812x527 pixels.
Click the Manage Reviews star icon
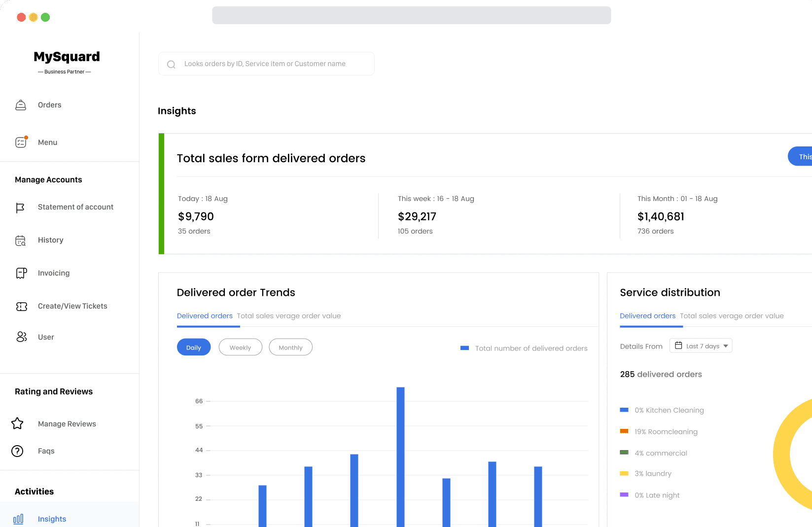pos(18,423)
